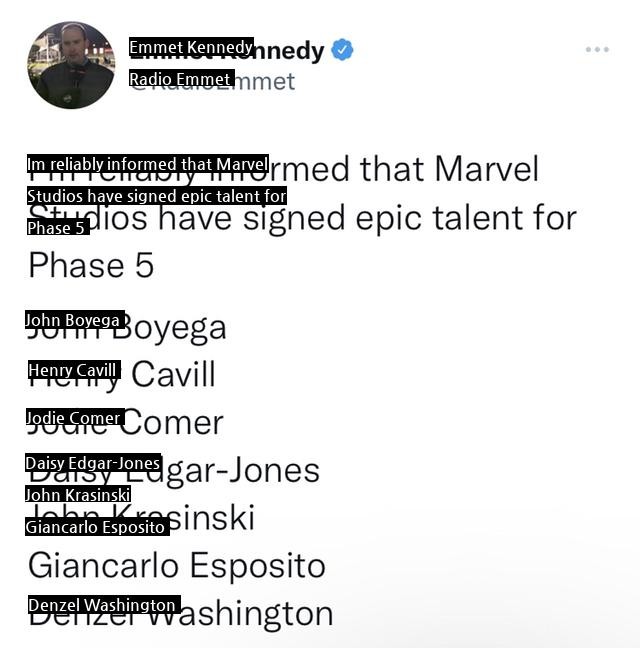The width and height of the screenshot is (640, 648).
Task: Click the large "Giancarlo Esposito" tweet line
Action: click(177, 566)
